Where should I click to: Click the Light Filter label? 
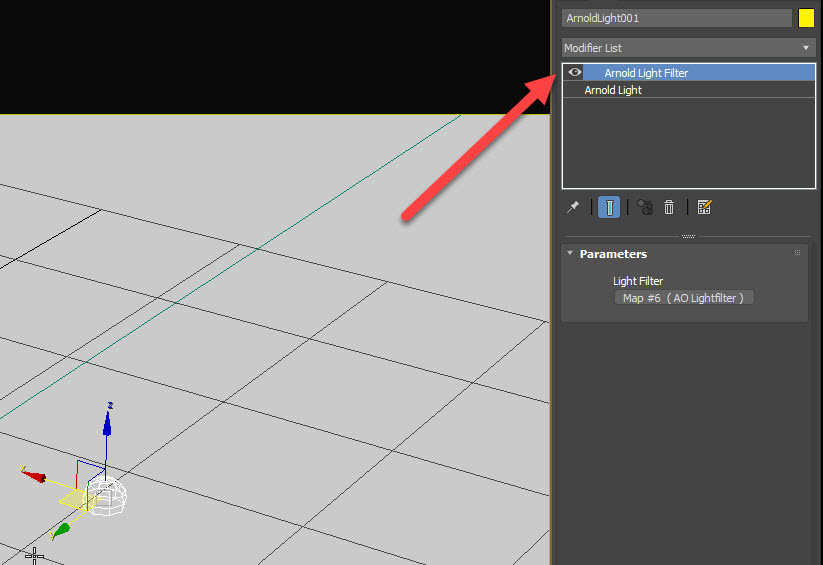[638, 281]
